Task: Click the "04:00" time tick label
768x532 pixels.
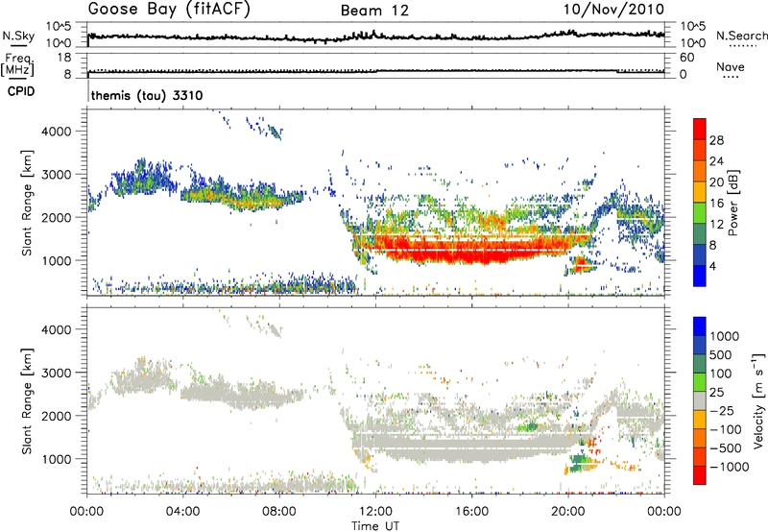Action: [x=183, y=512]
